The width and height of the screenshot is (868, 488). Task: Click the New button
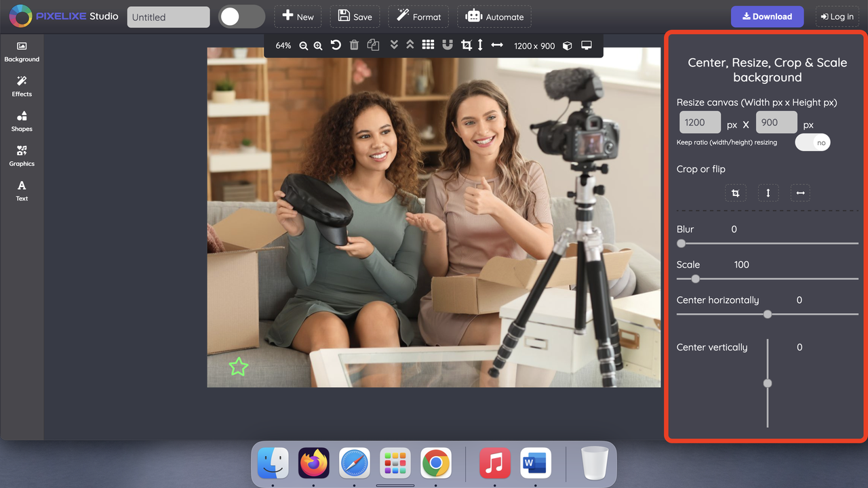click(298, 17)
